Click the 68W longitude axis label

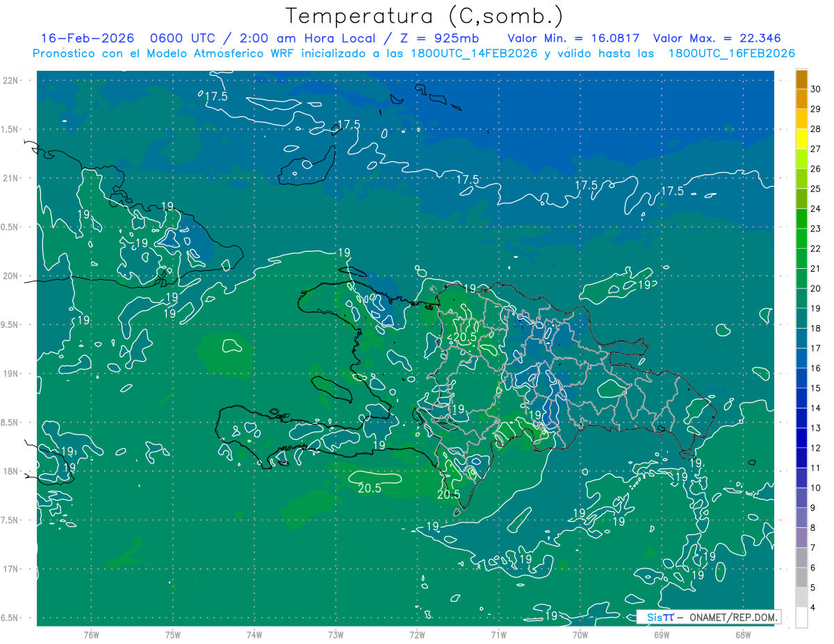coord(743,635)
